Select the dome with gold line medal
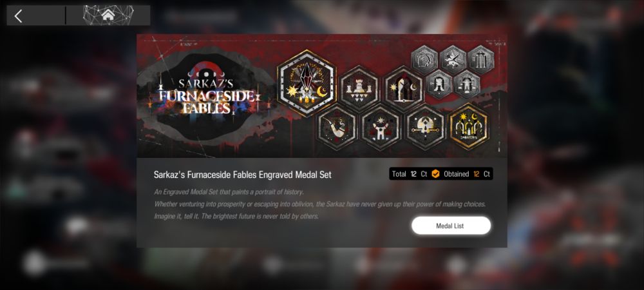 (426, 127)
